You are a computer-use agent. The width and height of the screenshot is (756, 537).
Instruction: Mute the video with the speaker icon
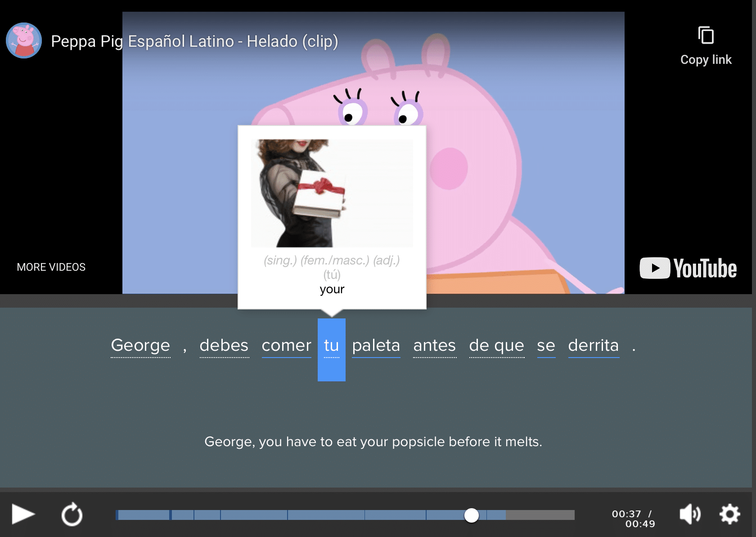point(689,514)
